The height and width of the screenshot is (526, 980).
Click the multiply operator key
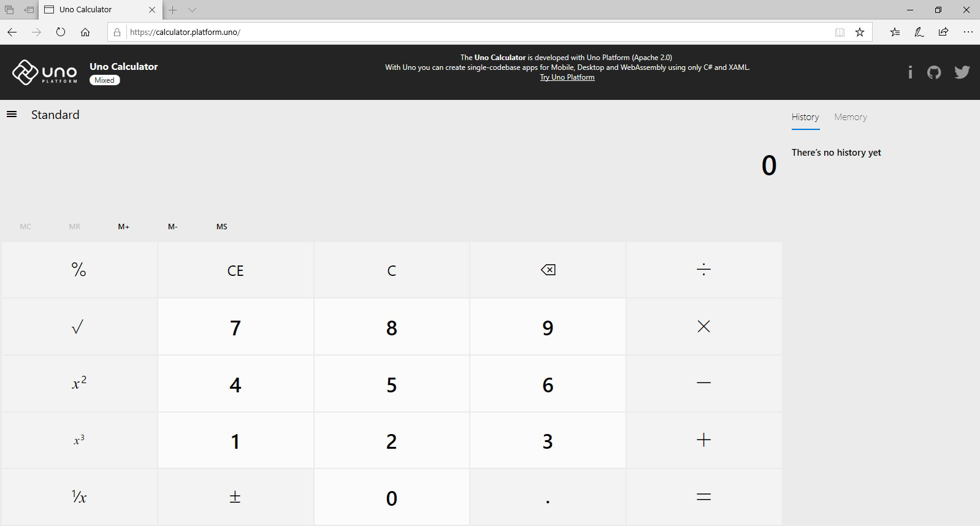tap(704, 327)
